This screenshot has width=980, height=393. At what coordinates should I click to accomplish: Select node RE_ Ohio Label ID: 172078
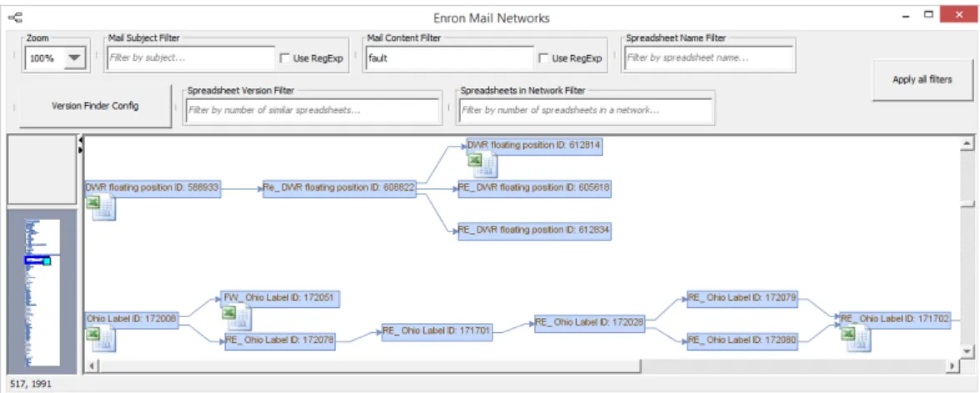click(280, 341)
